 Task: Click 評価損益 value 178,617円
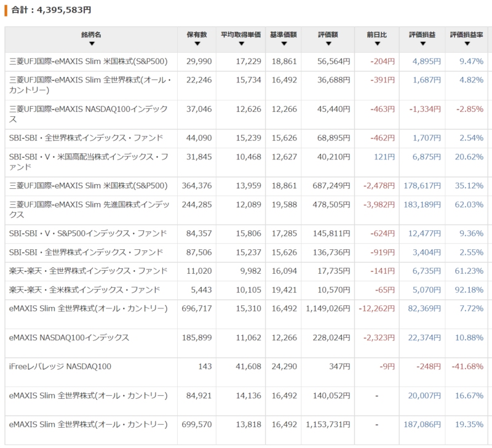[423, 186]
